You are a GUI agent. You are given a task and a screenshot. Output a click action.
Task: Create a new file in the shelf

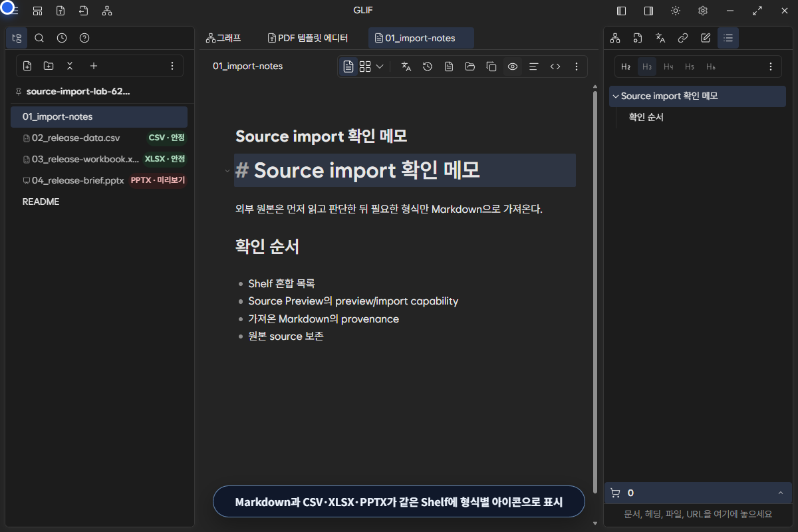pyautogui.click(x=27, y=66)
